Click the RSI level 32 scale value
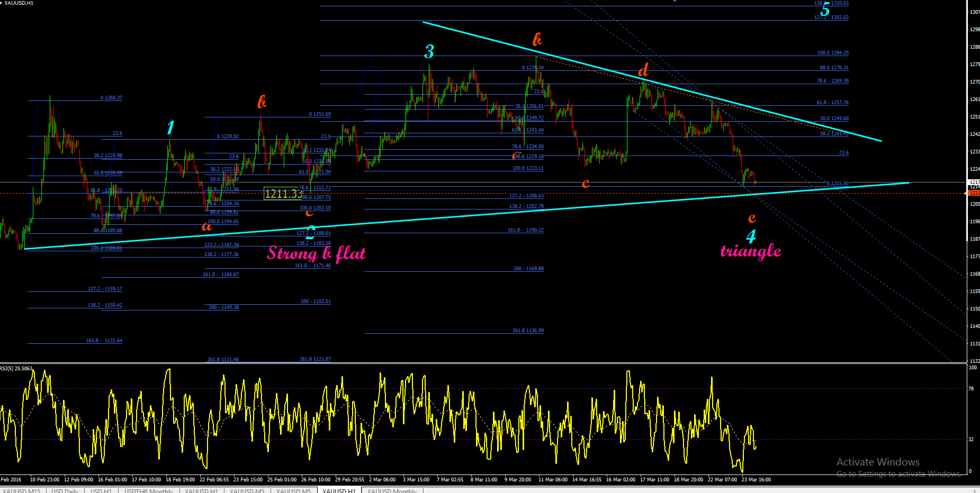The width and height of the screenshot is (980, 493). (x=971, y=440)
